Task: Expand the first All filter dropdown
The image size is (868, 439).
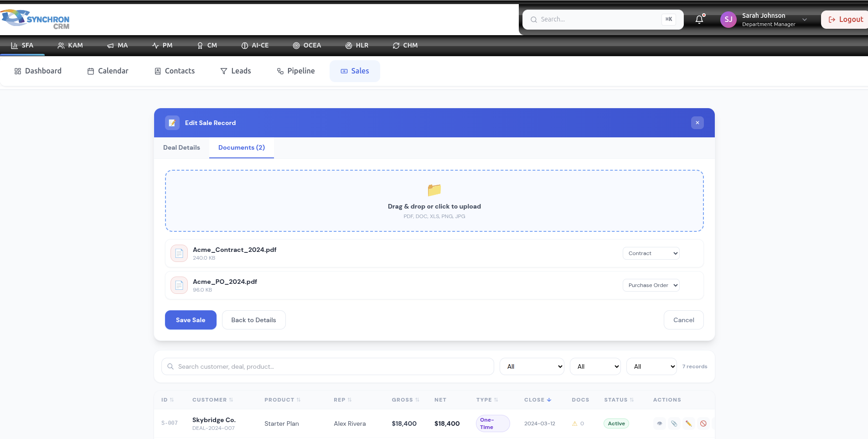Action: [532, 366]
